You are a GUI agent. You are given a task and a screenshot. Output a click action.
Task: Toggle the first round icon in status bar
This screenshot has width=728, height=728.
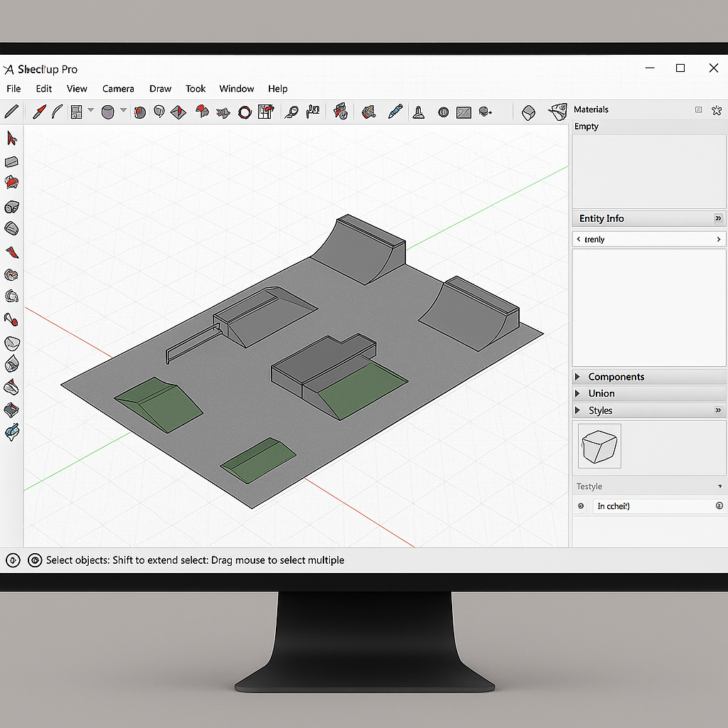[x=13, y=560]
